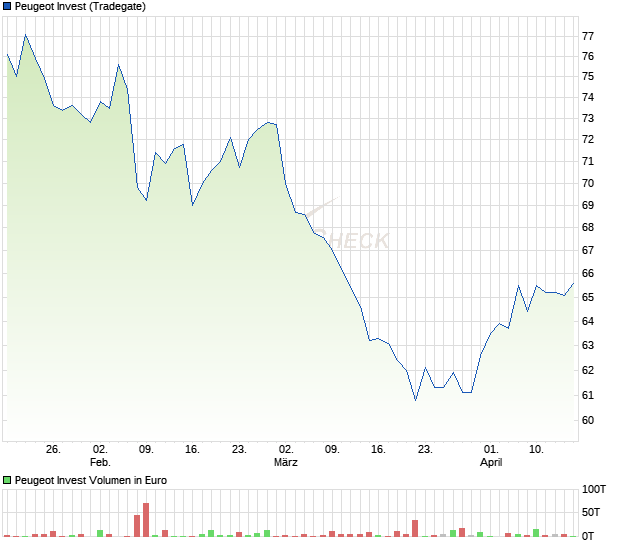This screenshot has width=620, height=546.
Task: Click the 69 price axis label
Action: tap(588, 206)
